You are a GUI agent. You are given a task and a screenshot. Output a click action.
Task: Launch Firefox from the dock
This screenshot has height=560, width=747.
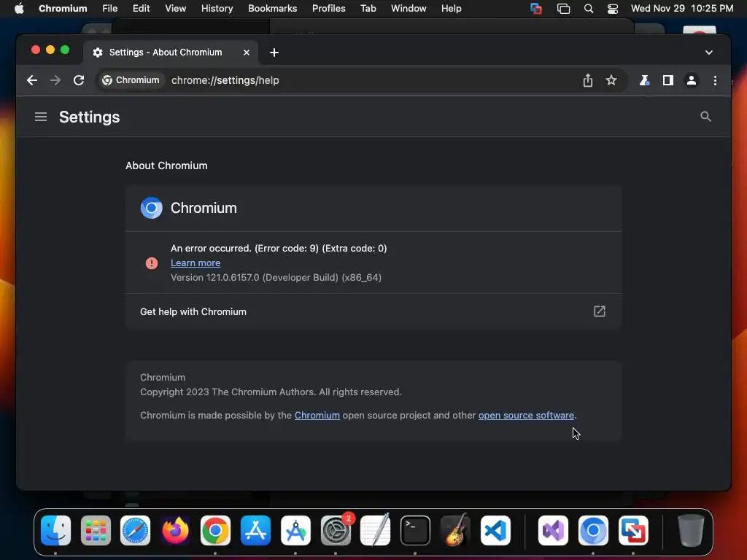click(175, 531)
